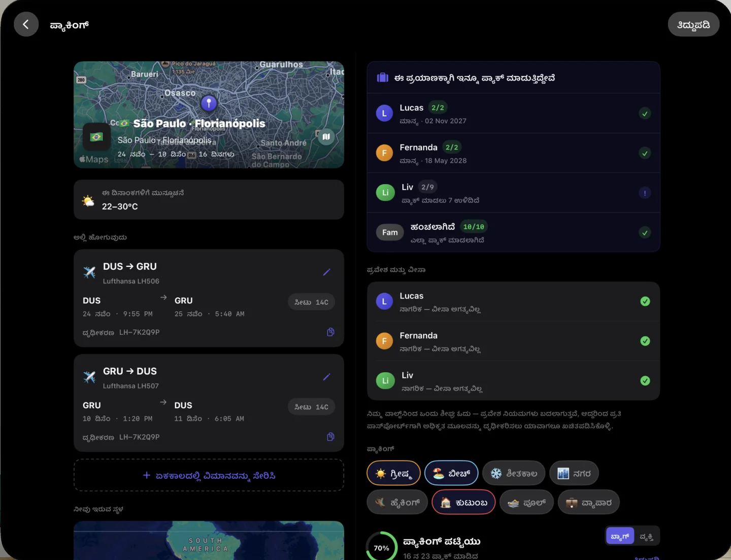This screenshot has width=731, height=560.
Task: Open the São Paulo · Florianópolis trip map
Action: point(209,115)
